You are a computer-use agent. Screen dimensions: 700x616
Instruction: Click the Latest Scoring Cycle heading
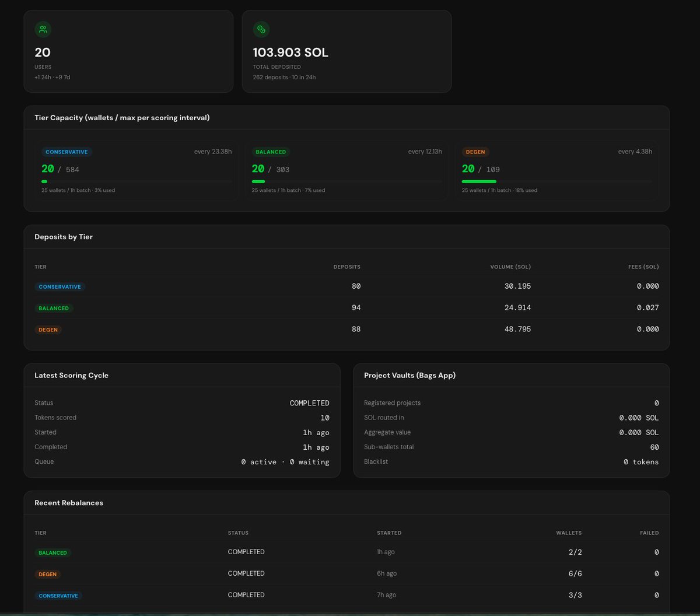(72, 376)
